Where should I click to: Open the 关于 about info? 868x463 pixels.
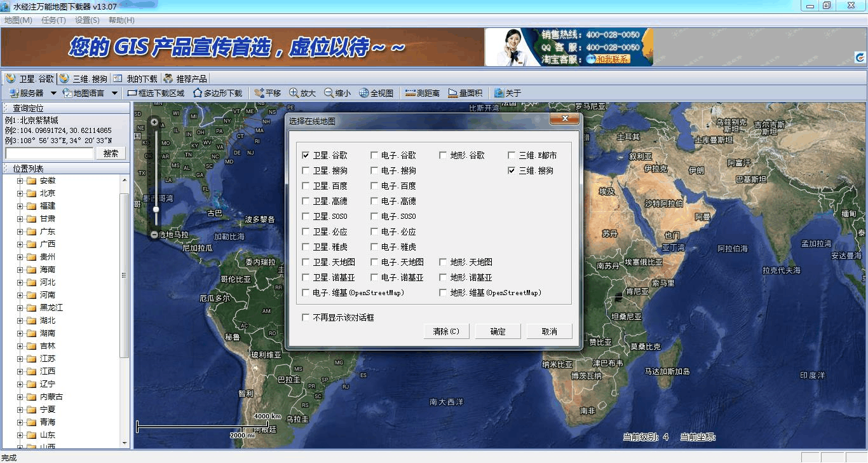pos(508,93)
